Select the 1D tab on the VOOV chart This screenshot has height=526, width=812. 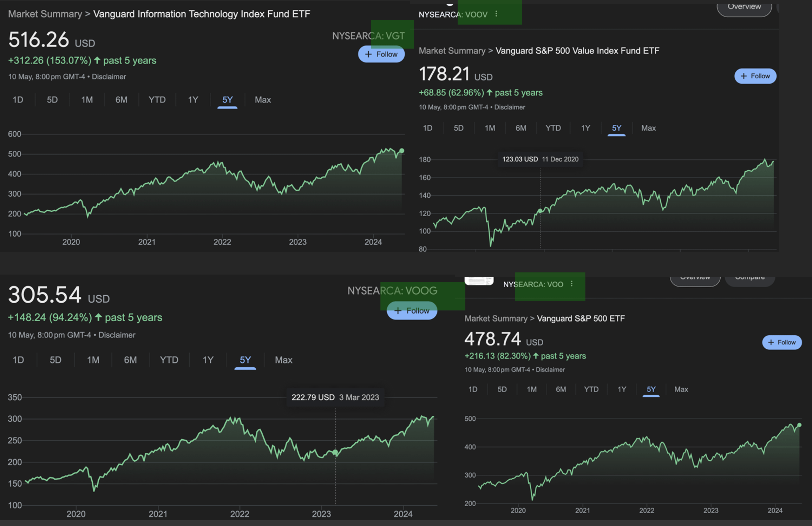tap(427, 128)
